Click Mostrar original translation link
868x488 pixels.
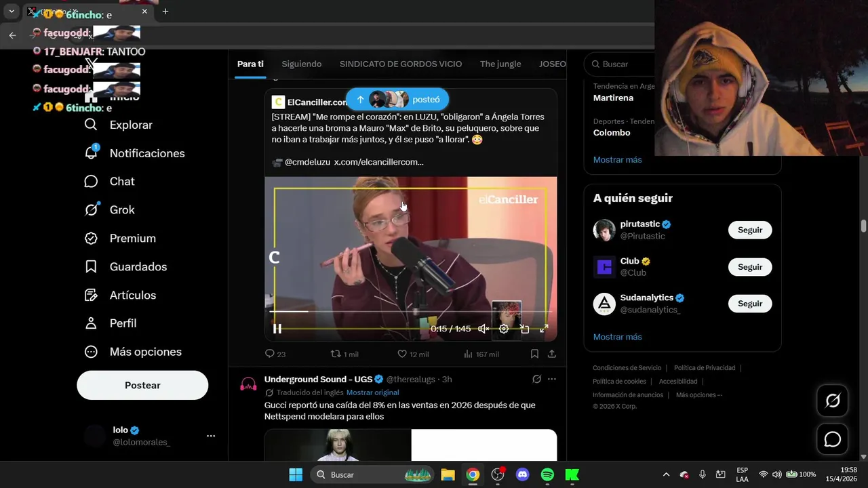[373, 392]
